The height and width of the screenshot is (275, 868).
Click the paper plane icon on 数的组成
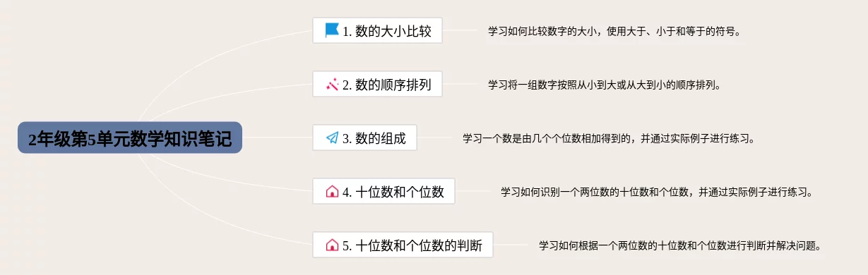click(x=332, y=138)
